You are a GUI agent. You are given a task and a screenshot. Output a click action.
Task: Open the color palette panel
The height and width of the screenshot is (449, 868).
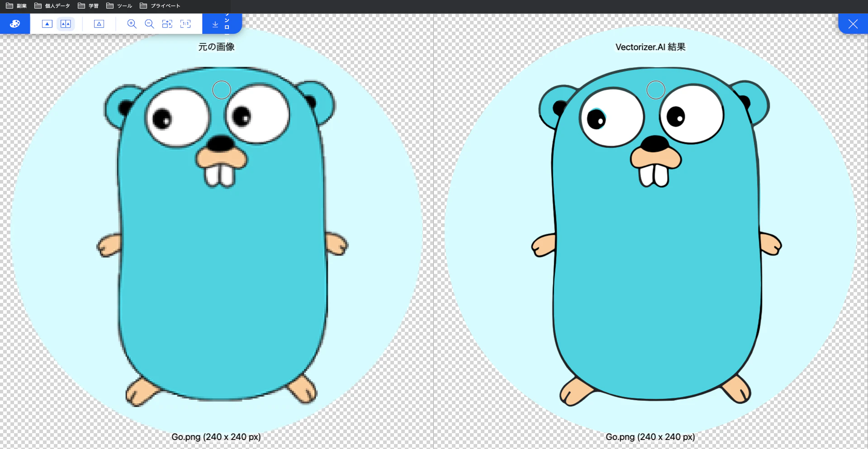coord(15,24)
